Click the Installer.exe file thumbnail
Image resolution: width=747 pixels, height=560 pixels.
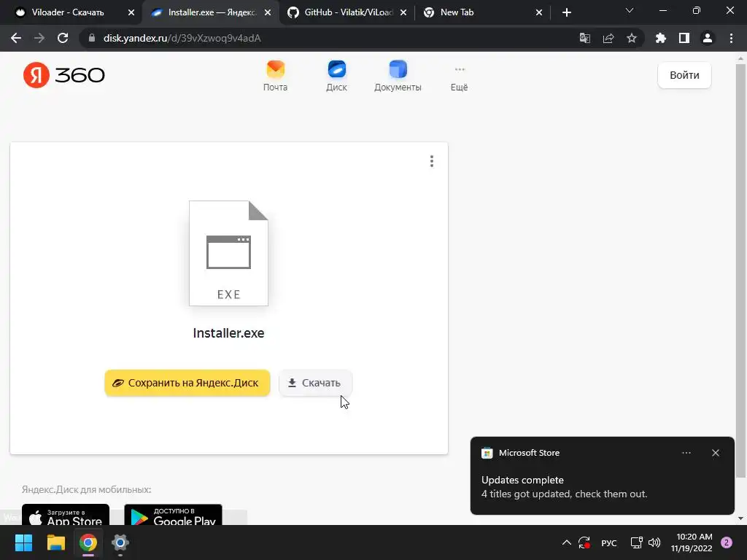228,253
